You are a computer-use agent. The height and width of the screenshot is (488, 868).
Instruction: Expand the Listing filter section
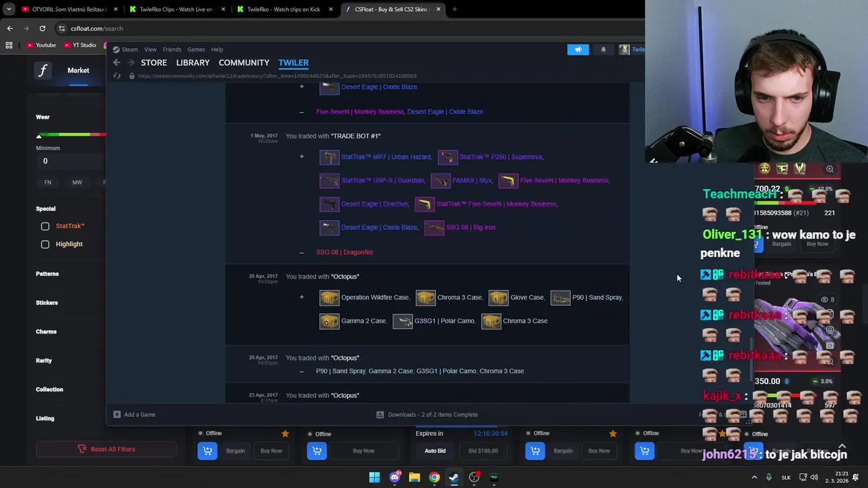tap(45, 419)
